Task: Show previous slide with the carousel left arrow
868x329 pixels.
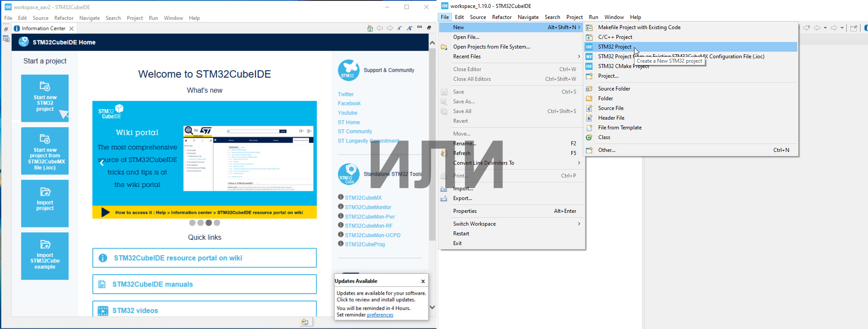Action: point(102,163)
